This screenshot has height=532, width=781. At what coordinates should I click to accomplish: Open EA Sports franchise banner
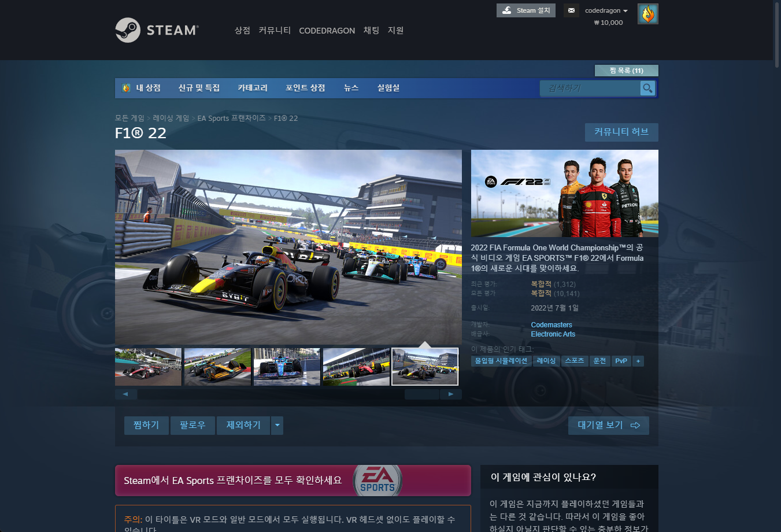[293, 481]
